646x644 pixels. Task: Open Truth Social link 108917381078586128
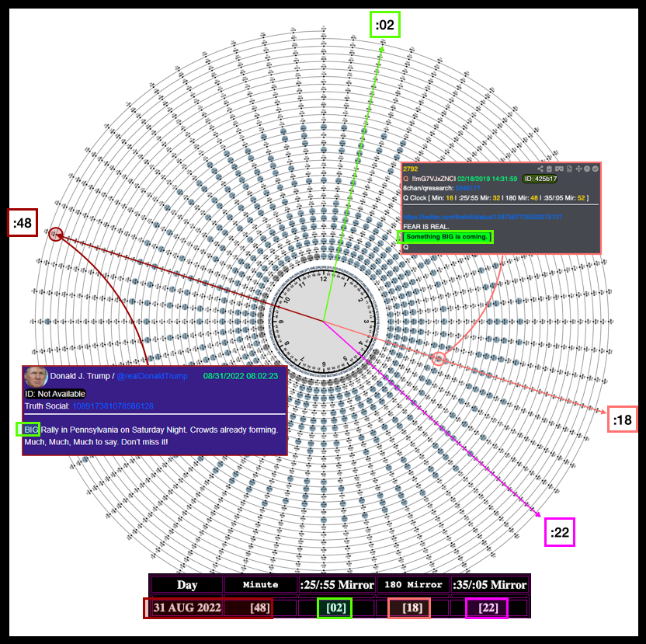coord(113,406)
